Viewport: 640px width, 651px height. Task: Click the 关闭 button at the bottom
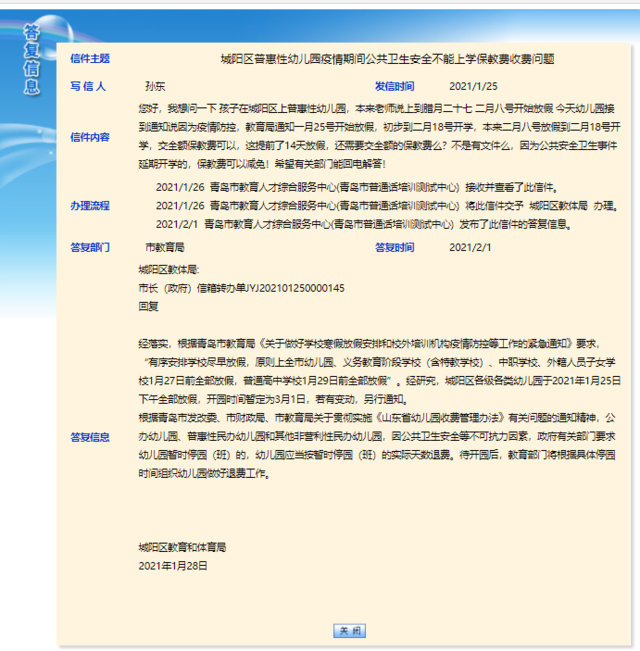349,631
